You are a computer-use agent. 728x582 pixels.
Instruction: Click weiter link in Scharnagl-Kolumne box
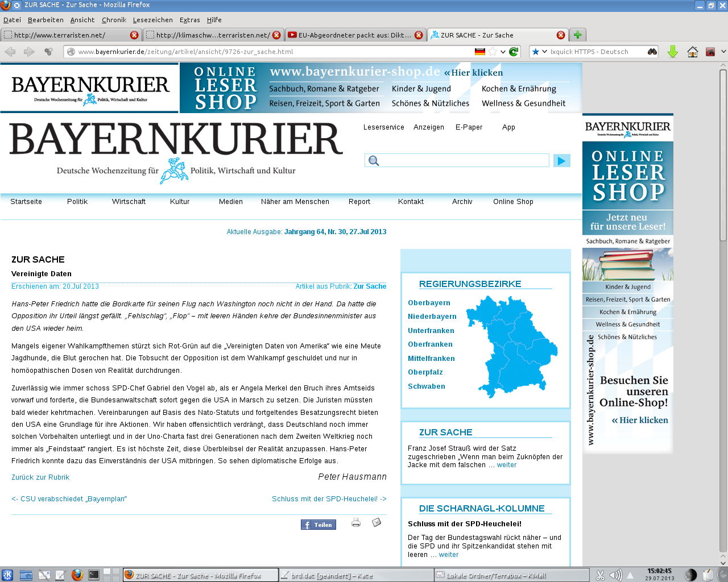point(449,555)
